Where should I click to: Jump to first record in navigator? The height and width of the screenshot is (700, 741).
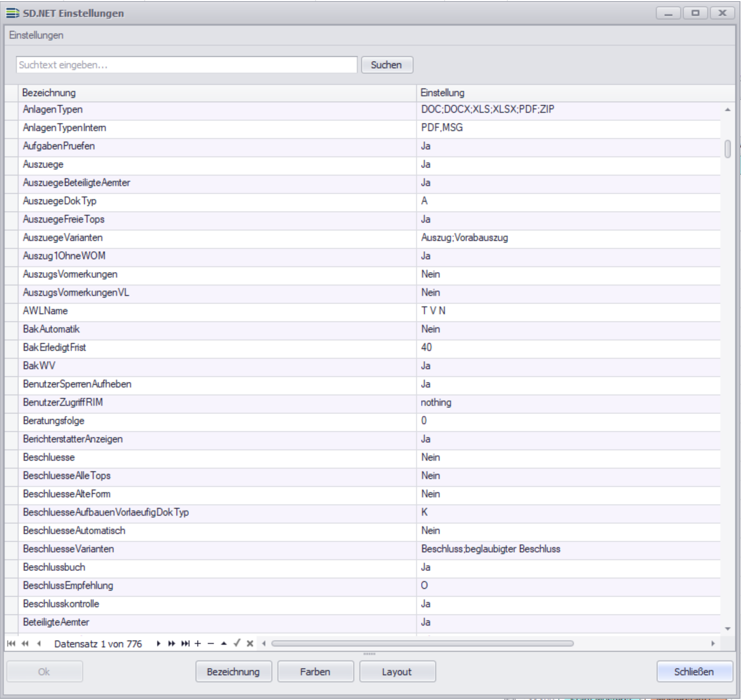click(11, 644)
